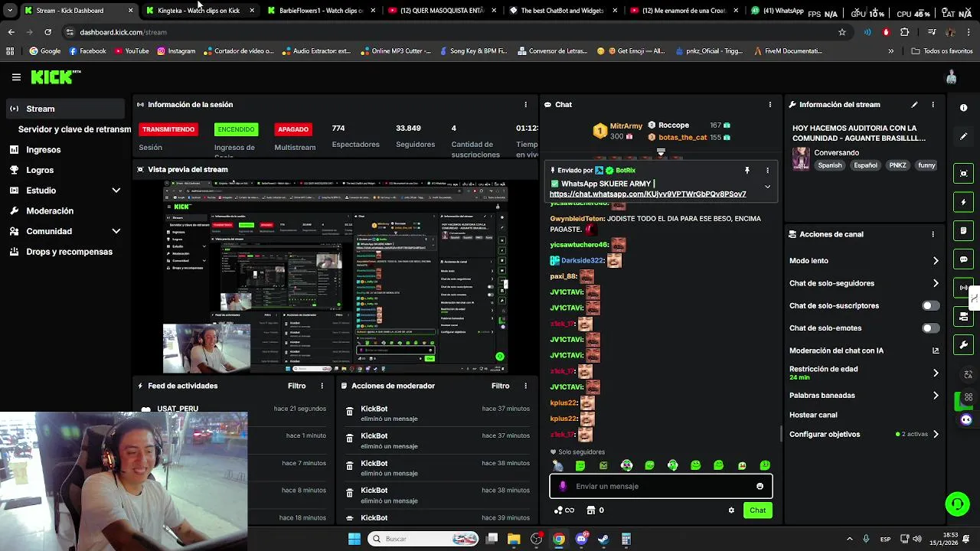The image size is (980, 551).
Task: Open Modo lento settings arrow
Action: (936, 261)
